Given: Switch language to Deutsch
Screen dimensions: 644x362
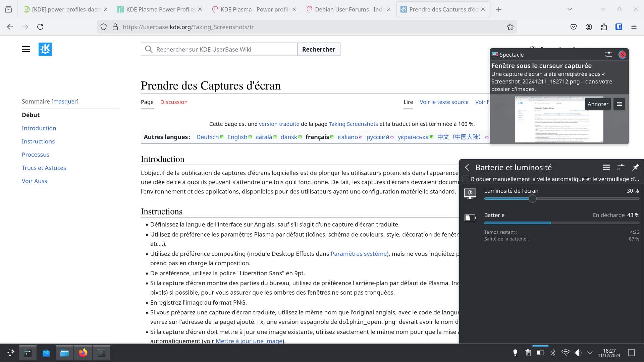Looking at the screenshot, I should [x=208, y=137].
